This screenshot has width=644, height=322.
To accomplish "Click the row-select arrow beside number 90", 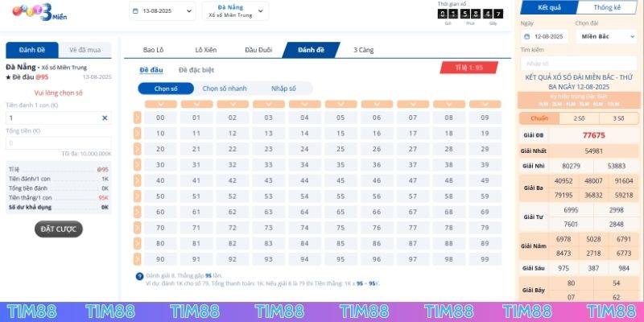I will click(138, 259).
